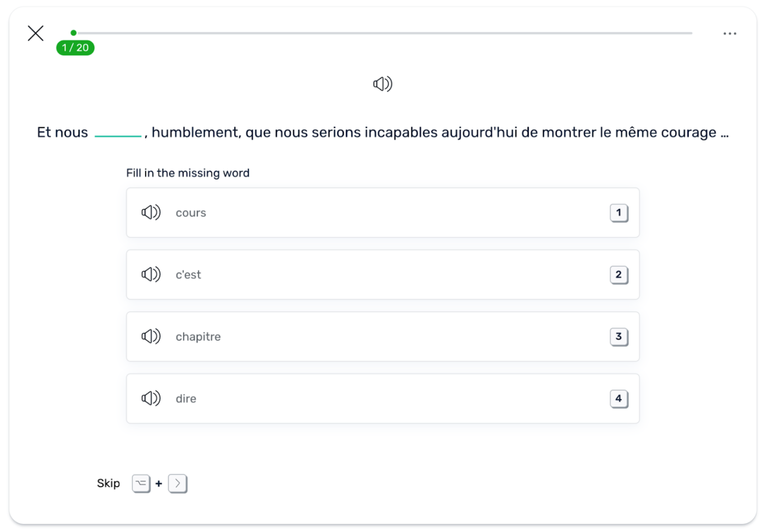Choose 'chapitre' as the answer
767x532 pixels.
(x=383, y=336)
